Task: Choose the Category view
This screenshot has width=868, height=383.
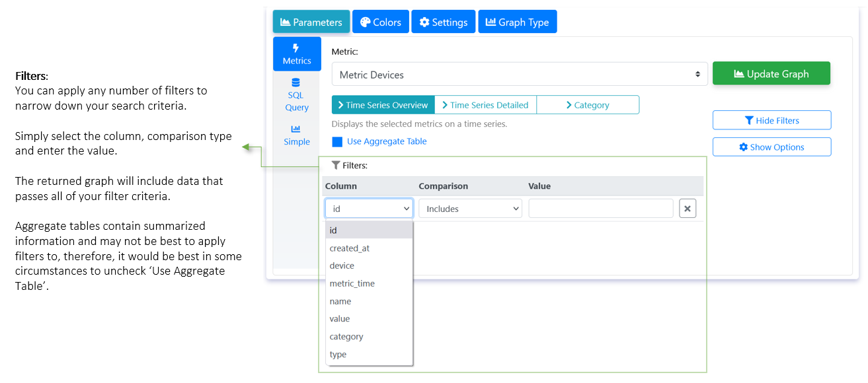Action: (x=588, y=105)
